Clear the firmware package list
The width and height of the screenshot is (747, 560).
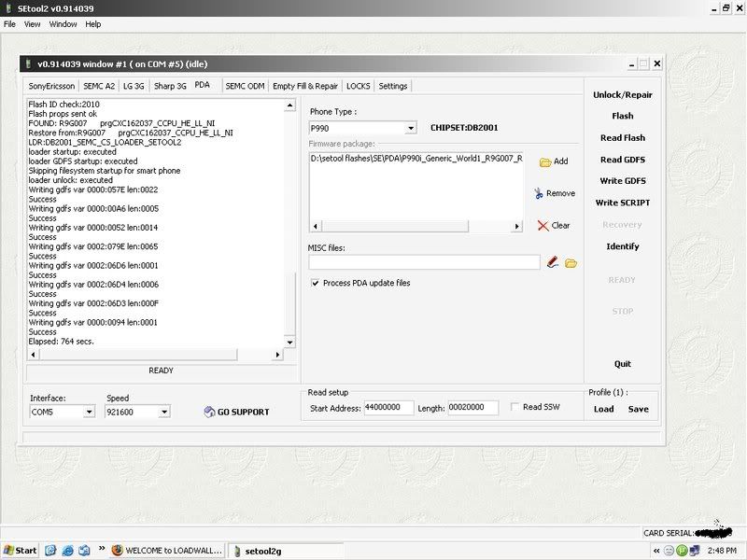click(x=554, y=225)
